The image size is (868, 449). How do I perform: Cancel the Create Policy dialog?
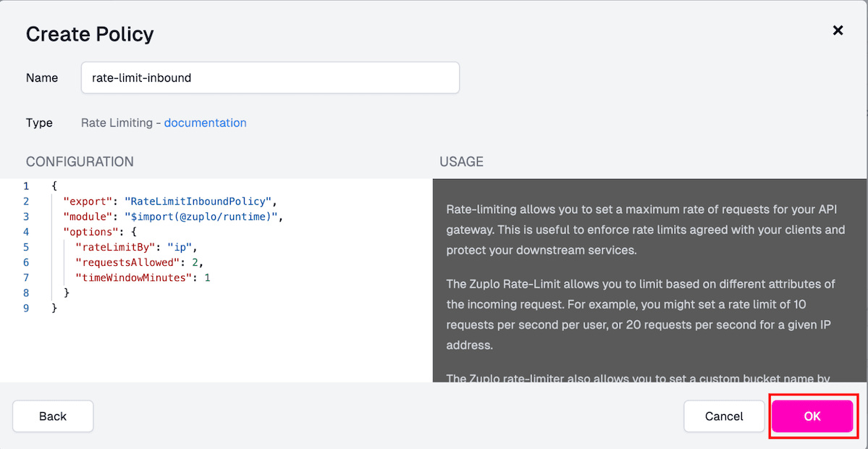724,416
